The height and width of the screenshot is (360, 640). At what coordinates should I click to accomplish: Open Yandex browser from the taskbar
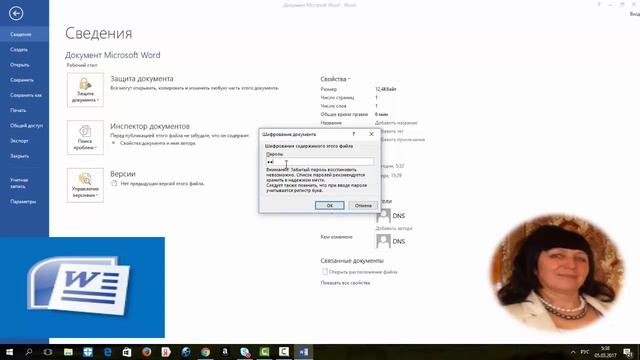click(x=166, y=352)
